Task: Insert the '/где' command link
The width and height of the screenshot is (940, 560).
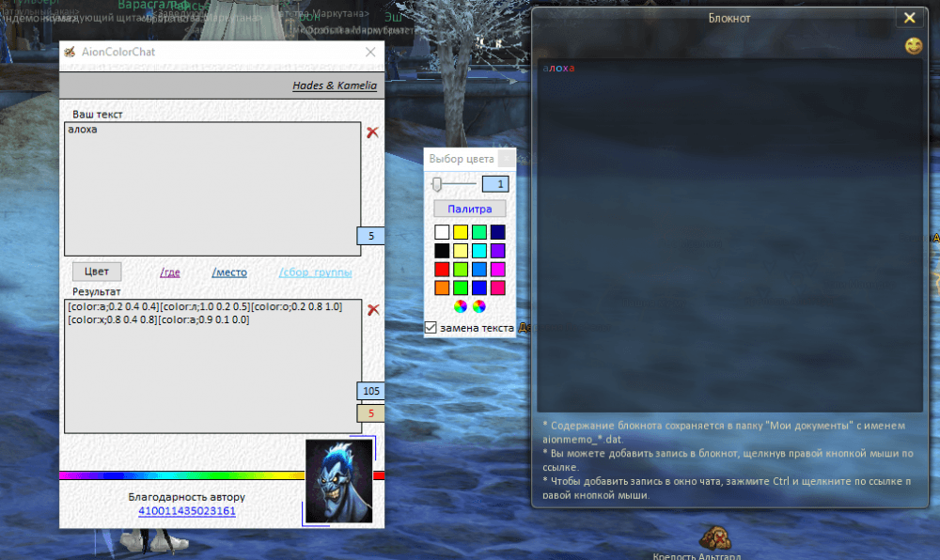Action: pos(170,272)
